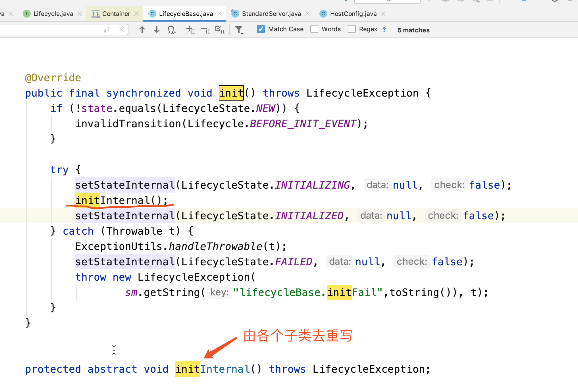Open the search filter dropdown
The height and width of the screenshot is (392, 578).
pos(239,30)
